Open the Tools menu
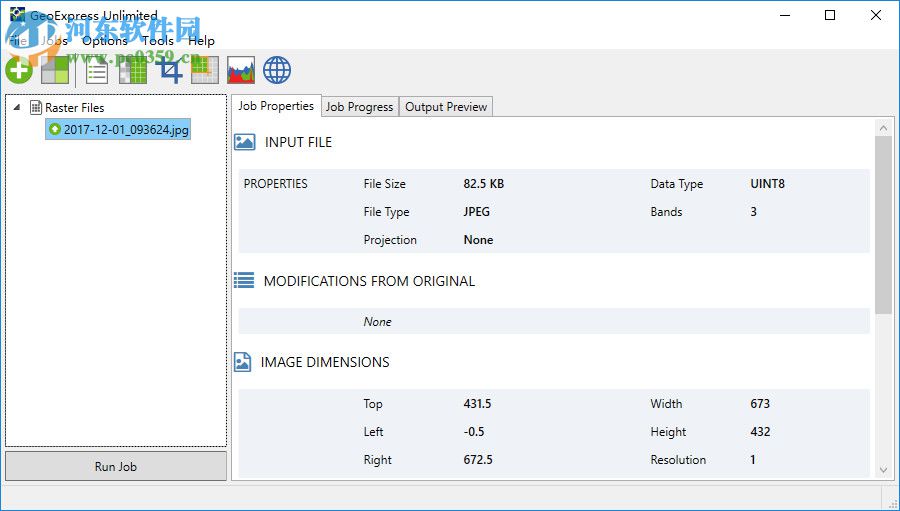900x511 pixels. pyautogui.click(x=157, y=41)
